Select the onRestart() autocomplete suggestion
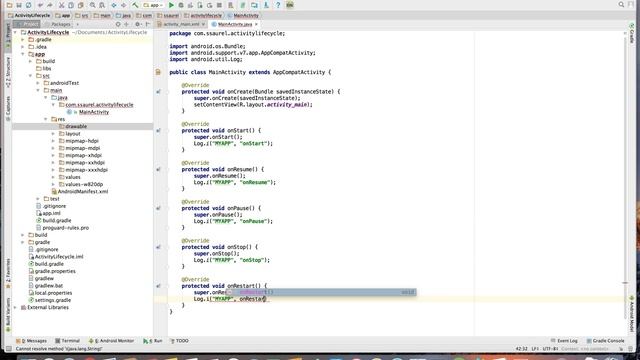This screenshot has height=360, width=640. coord(321,292)
